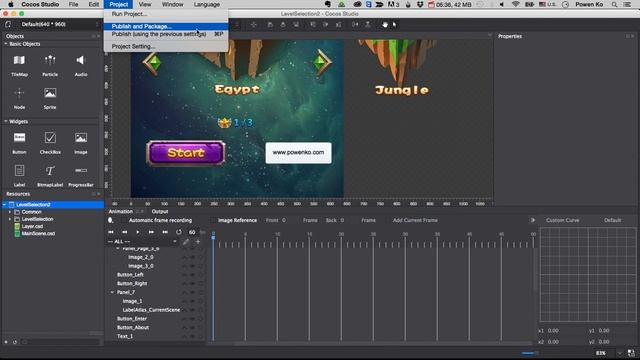Enable Image Reference checkbox
This screenshot has height=360, width=640.
click(x=213, y=220)
